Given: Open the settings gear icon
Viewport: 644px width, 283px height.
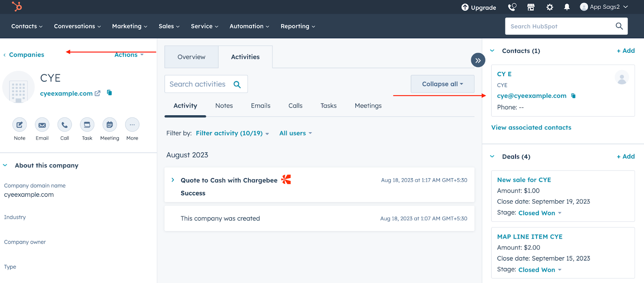Looking at the screenshot, I should click(549, 7).
